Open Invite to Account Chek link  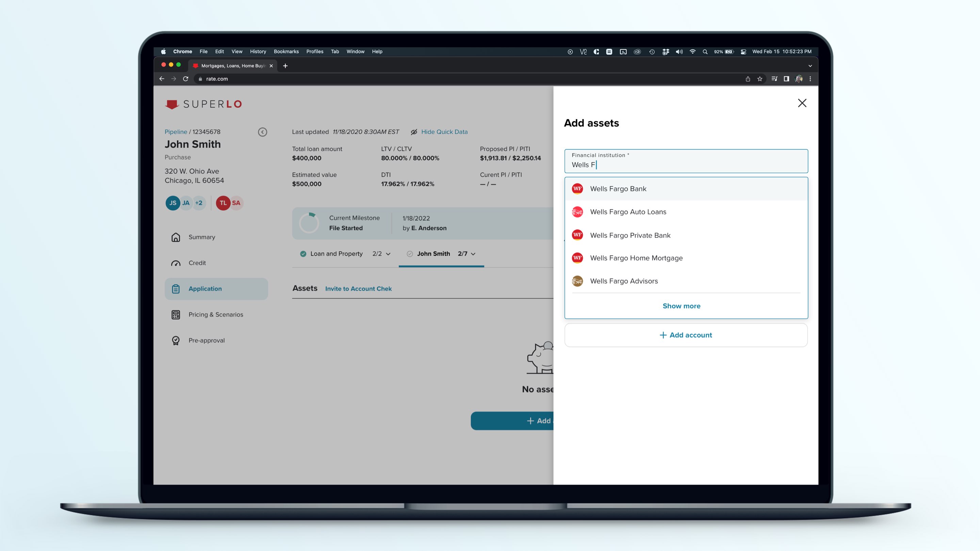tap(358, 289)
